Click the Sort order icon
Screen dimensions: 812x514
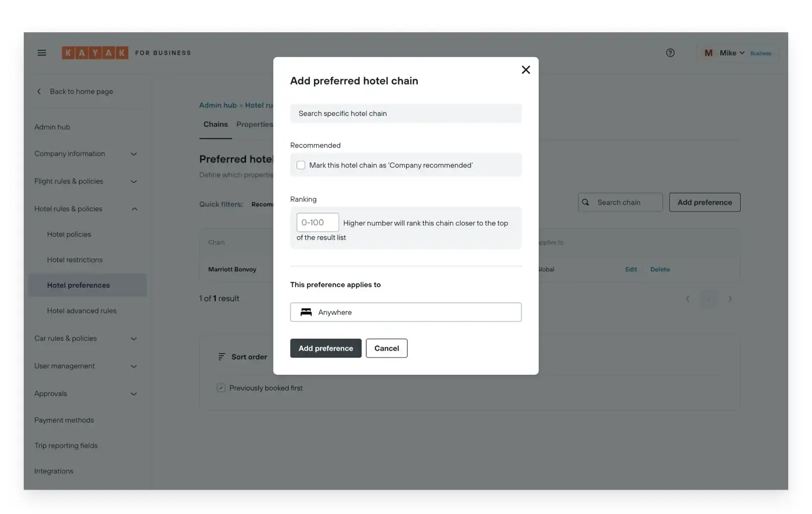pyautogui.click(x=221, y=357)
